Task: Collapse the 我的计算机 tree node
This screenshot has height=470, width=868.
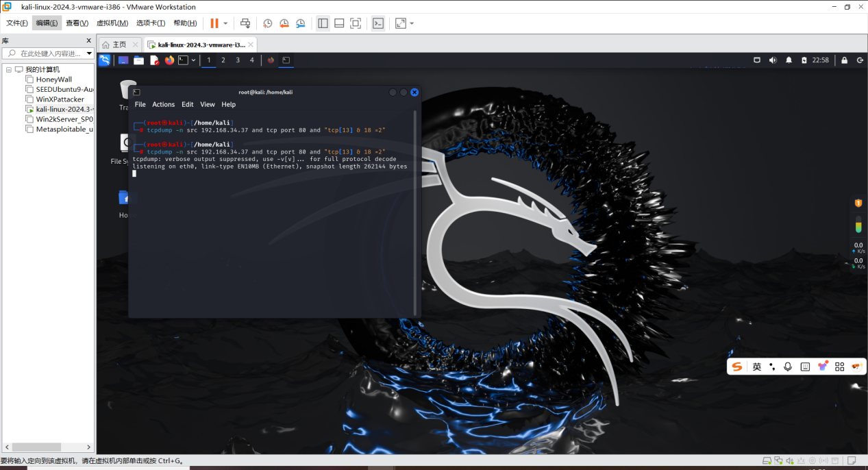Action: (9, 69)
